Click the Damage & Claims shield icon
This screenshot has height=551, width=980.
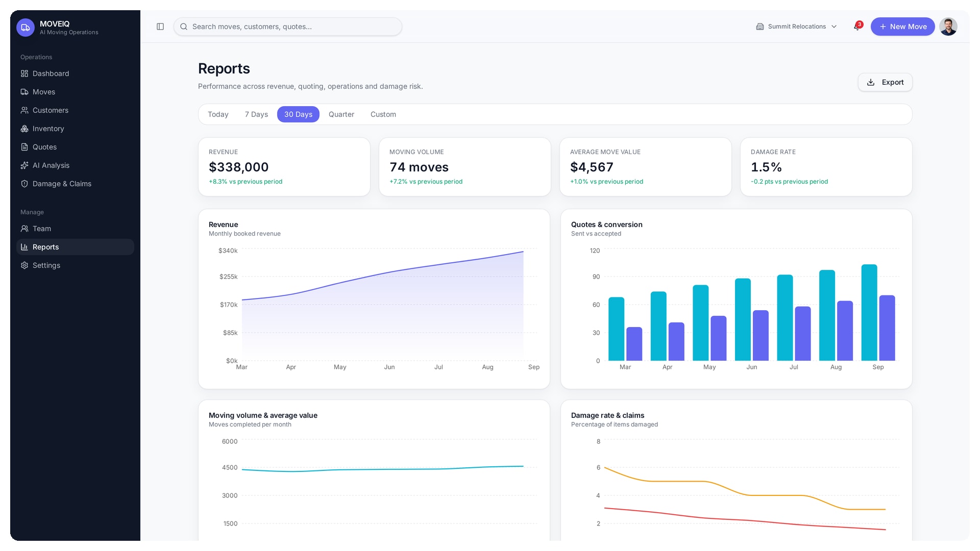(x=24, y=184)
